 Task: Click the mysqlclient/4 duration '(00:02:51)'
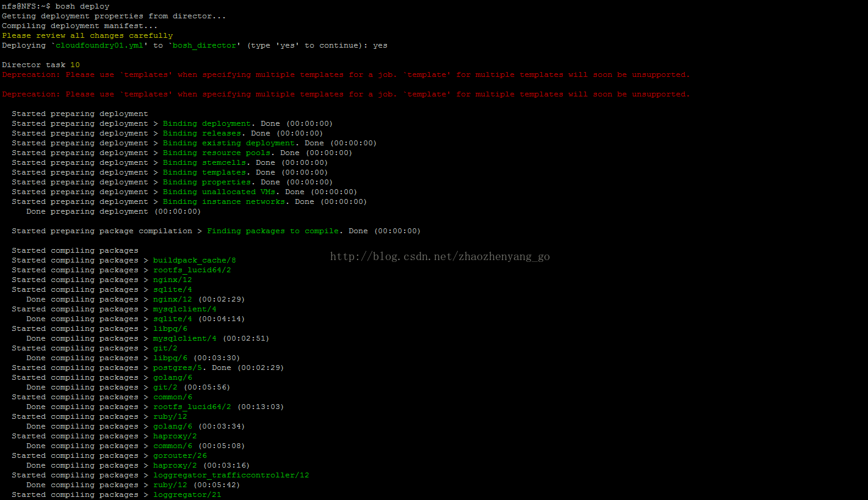coord(246,338)
